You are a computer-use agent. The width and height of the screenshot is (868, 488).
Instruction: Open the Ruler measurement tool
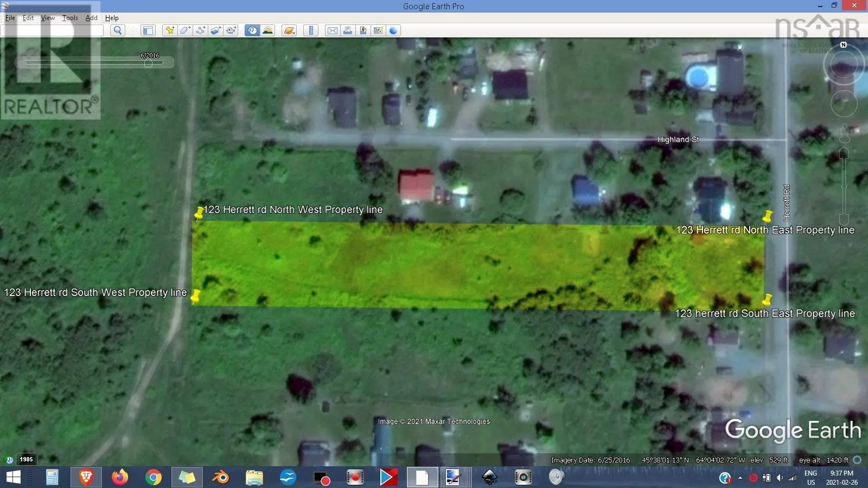[311, 30]
